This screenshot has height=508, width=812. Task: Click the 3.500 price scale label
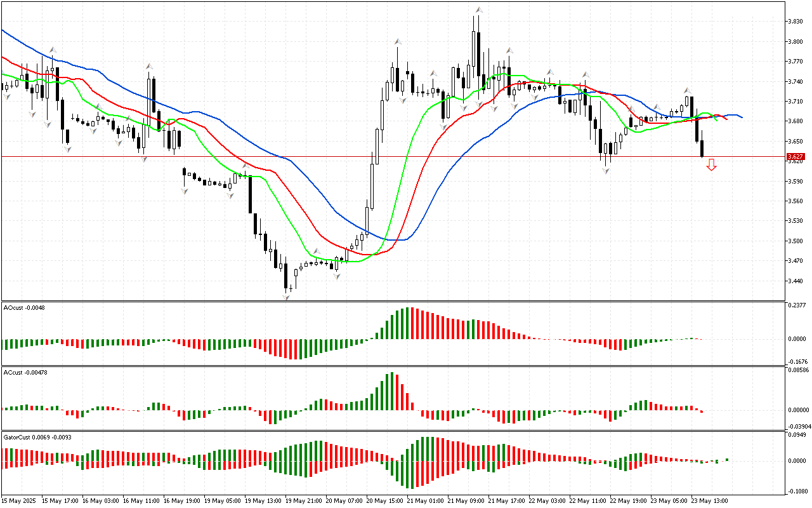[x=795, y=241]
